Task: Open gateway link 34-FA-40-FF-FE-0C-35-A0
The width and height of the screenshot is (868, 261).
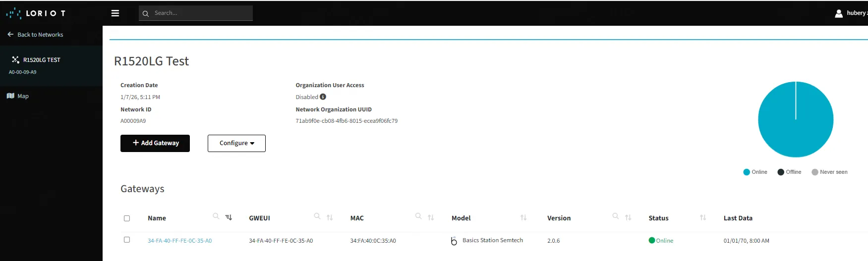Action: [x=179, y=241]
